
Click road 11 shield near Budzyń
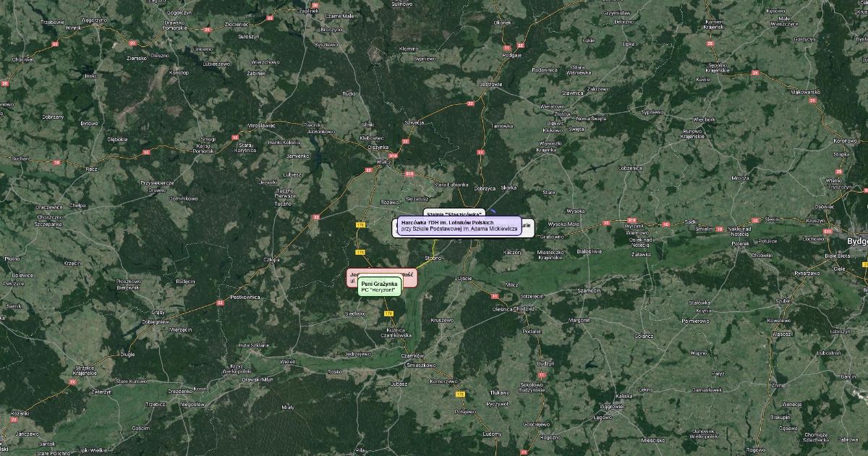[x=542, y=375]
